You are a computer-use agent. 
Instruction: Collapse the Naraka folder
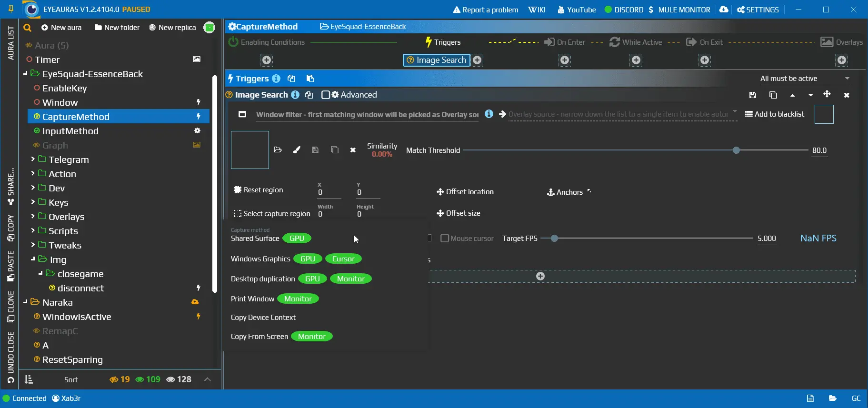(x=26, y=302)
